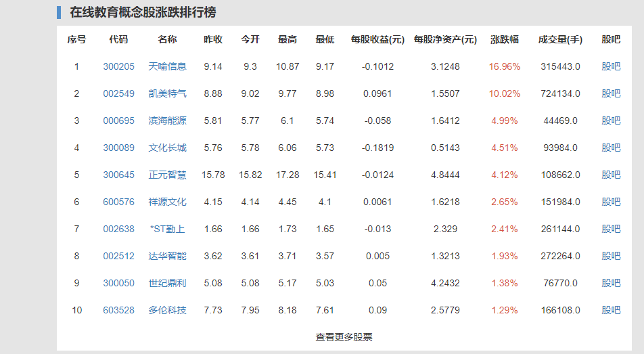644x354 pixels.
Task: Click the 1.38% change value
Action: click(x=505, y=284)
